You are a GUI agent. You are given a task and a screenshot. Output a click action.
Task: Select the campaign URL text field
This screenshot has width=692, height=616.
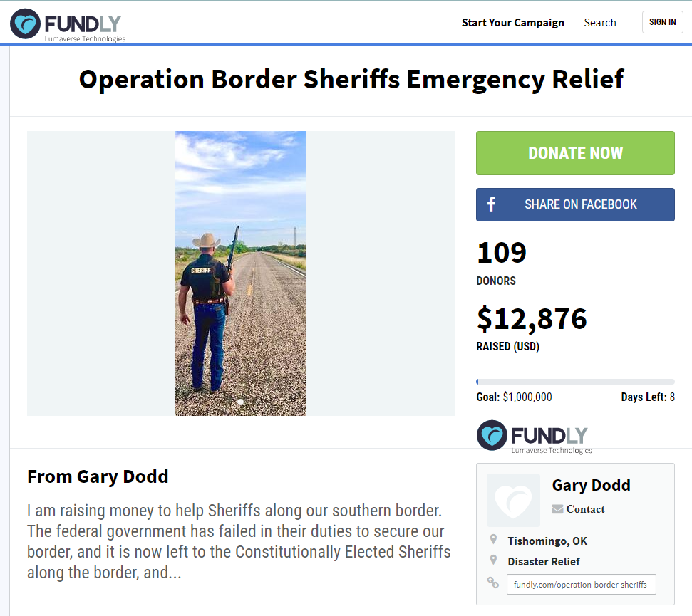(582, 584)
